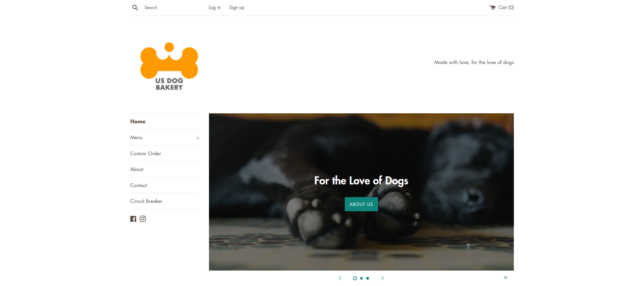Click the ABOUT US button
Screen dimensions: 644x286
tap(361, 204)
